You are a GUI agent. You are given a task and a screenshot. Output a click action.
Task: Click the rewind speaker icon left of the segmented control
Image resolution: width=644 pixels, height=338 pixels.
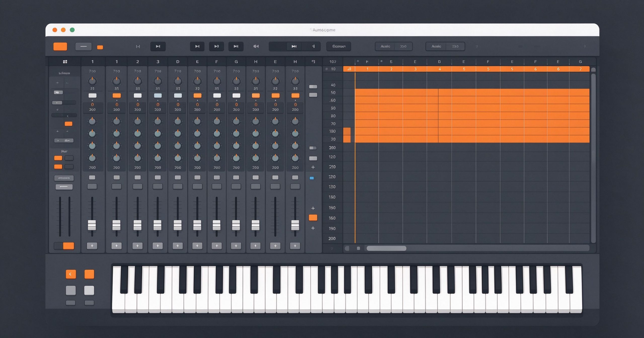point(256,46)
